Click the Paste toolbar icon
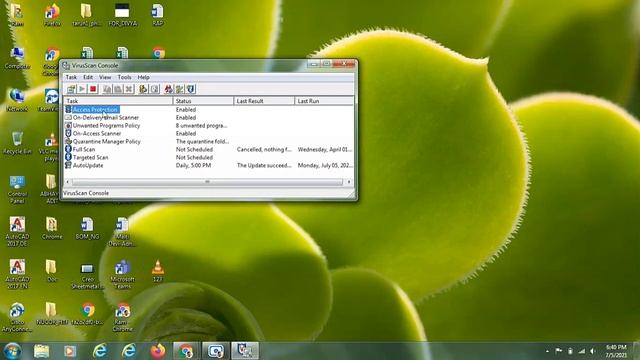Image resolution: width=640 pixels, height=360 pixels. pos(118,89)
